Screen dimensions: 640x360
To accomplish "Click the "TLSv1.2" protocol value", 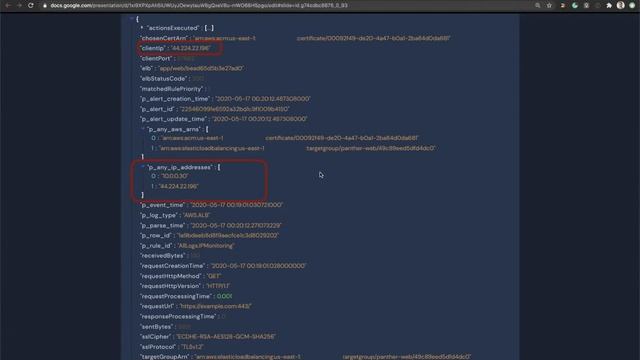I will click(x=193, y=347).
